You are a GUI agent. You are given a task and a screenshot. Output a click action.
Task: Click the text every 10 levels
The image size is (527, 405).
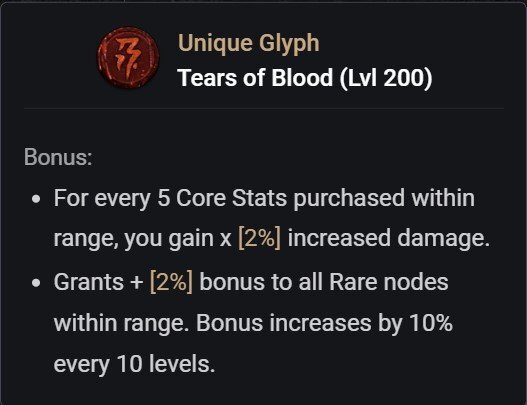click(134, 365)
